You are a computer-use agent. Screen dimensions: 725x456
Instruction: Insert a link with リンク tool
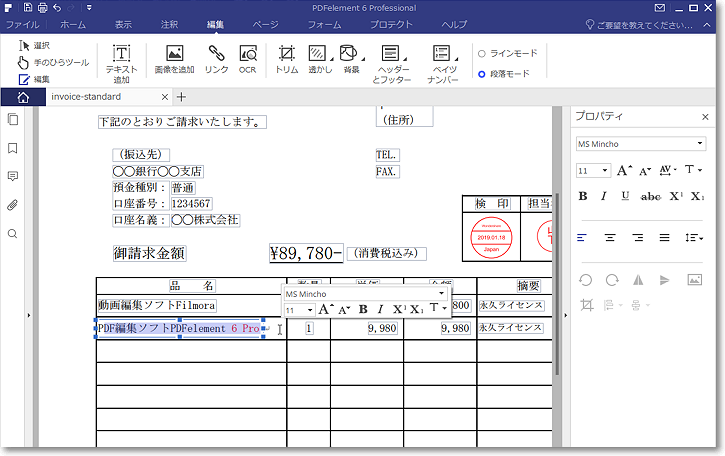[x=216, y=60]
